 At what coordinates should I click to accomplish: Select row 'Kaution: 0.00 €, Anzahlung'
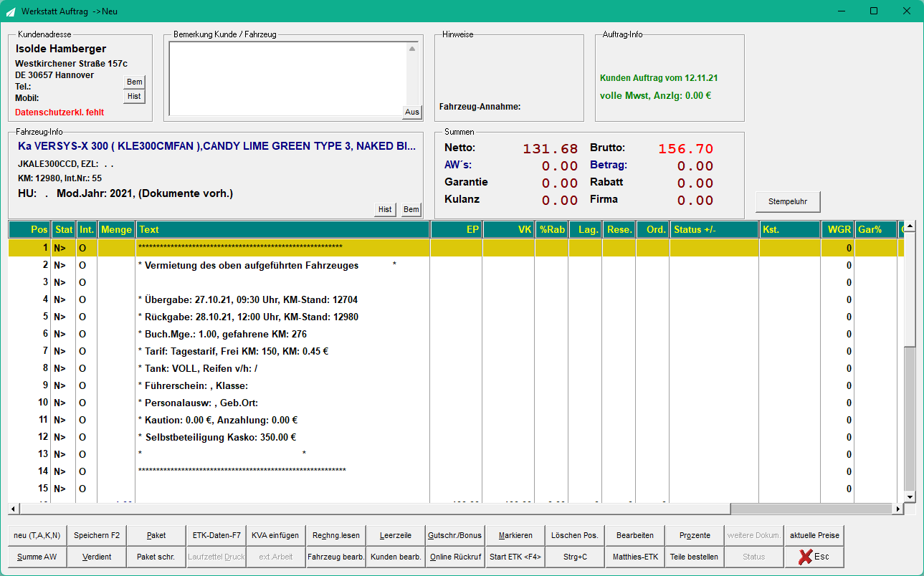[x=456, y=420]
